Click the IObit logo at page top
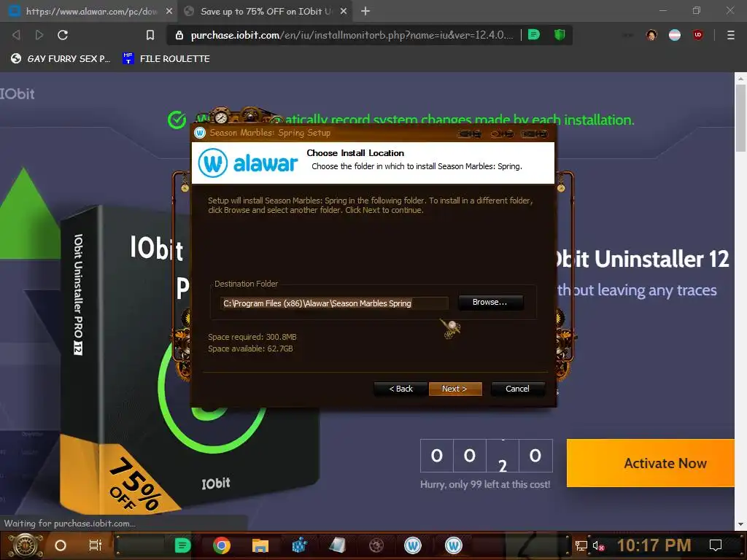This screenshot has width=747, height=560. (x=18, y=94)
